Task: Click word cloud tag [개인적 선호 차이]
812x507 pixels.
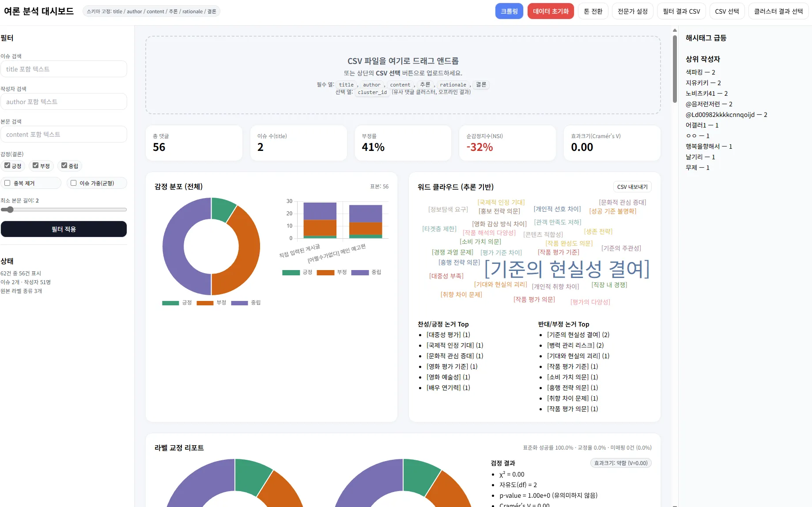Action: (x=557, y=209)
